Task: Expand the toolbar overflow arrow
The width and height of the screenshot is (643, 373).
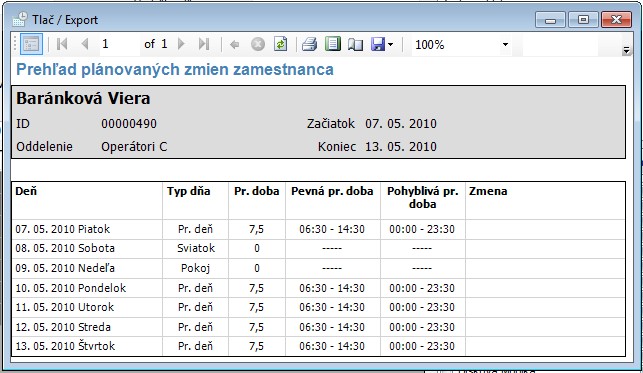Action: (626, 50)
